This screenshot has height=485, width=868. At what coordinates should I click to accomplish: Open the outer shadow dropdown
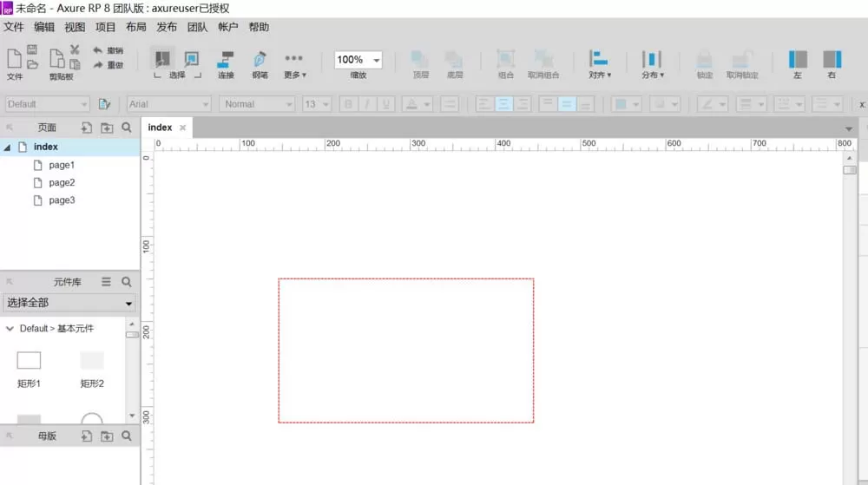(x=665, y=104)
